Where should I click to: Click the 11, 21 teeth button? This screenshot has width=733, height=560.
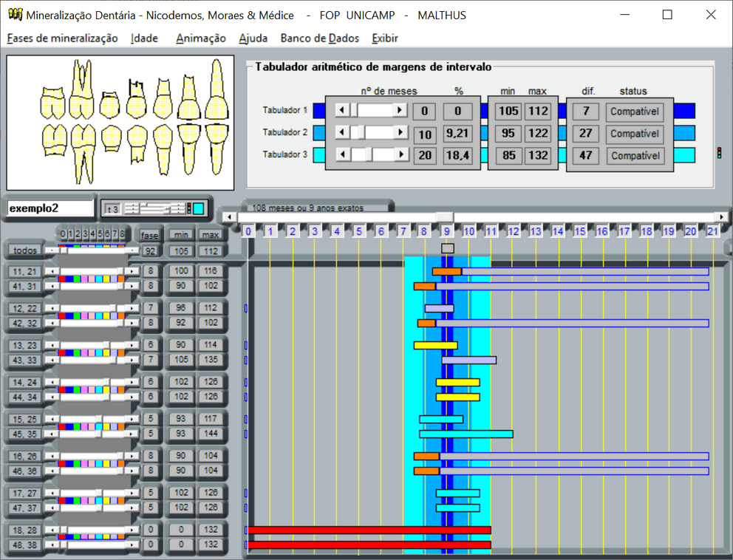[25, 272]
